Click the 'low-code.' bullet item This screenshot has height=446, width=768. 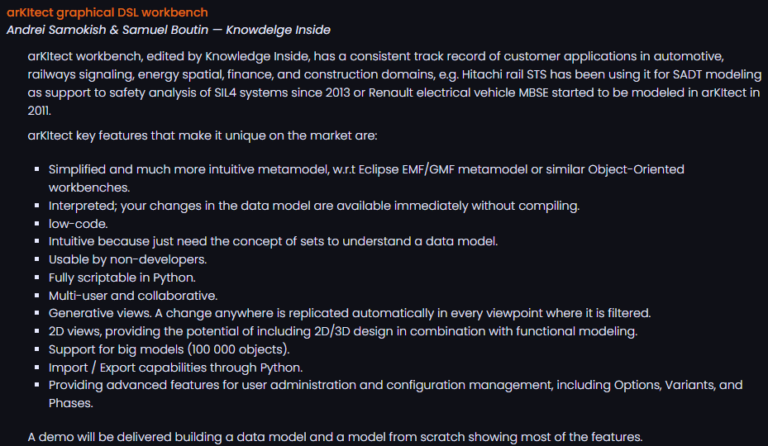(79, 223)
